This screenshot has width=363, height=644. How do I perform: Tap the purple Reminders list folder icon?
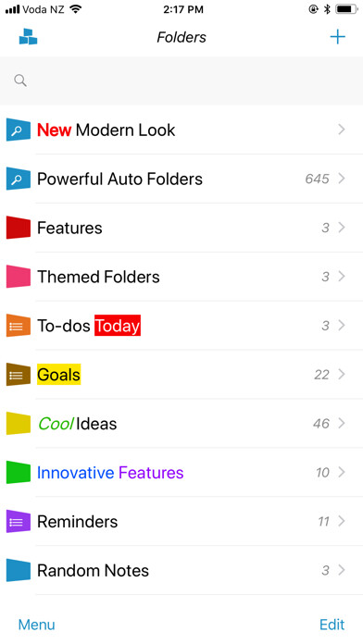coord(19,521)
